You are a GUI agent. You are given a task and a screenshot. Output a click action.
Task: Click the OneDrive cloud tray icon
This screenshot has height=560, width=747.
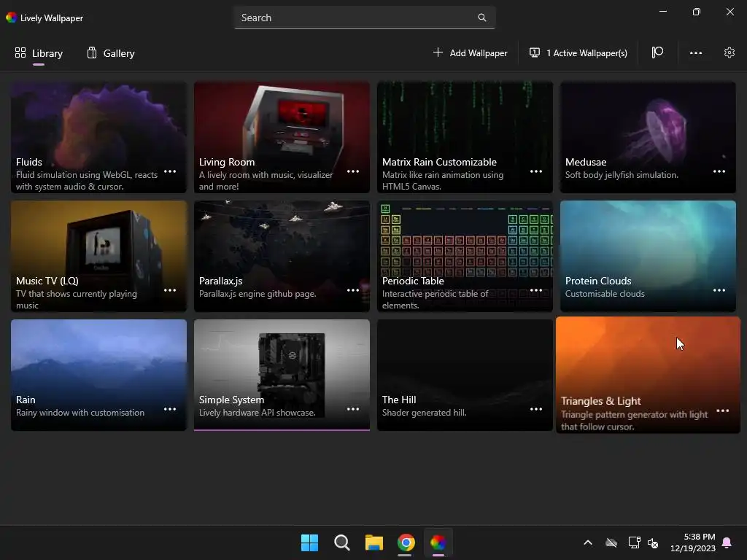[611, 542]
